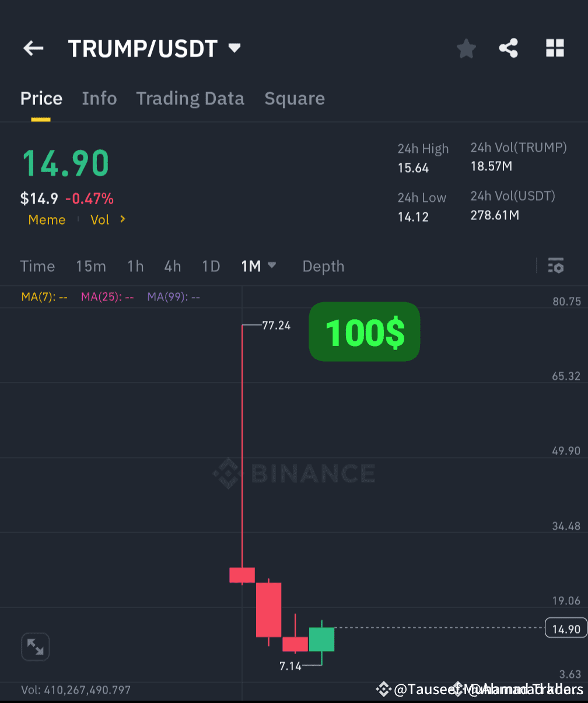Click the Vol: 410,267,490.797 readout
This screenshot has height=703, width=588.
coord(76,690)
